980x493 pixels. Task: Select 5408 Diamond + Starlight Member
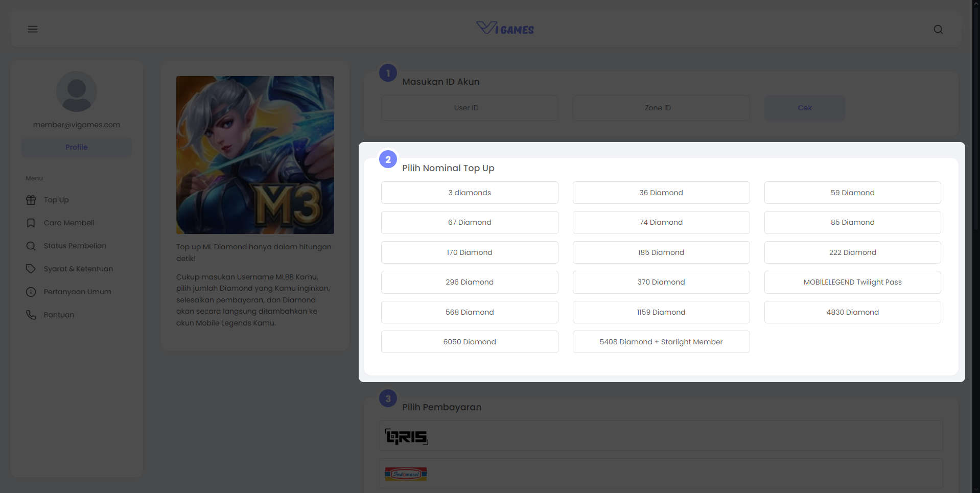pos(661,342)
